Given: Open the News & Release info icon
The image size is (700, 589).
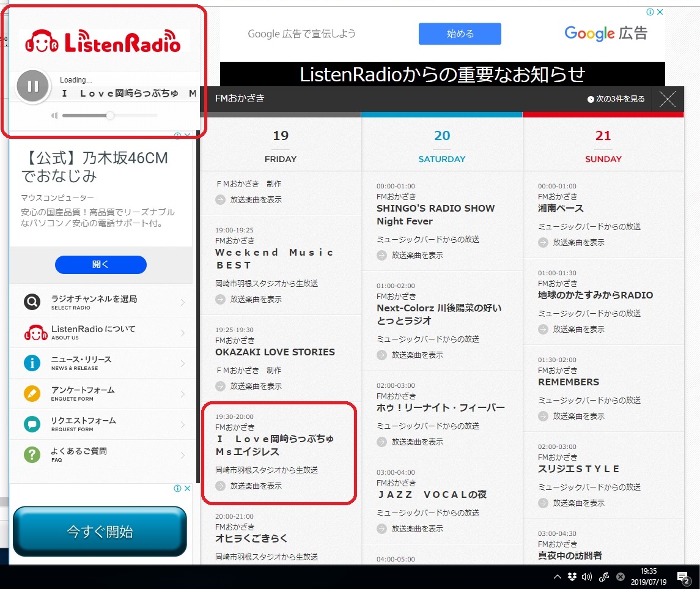Looking at the screenshot, I should point(32,363).
